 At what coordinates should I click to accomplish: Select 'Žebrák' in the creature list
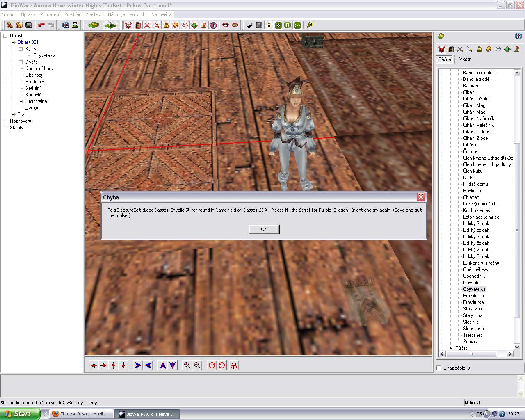pos(470,342)
